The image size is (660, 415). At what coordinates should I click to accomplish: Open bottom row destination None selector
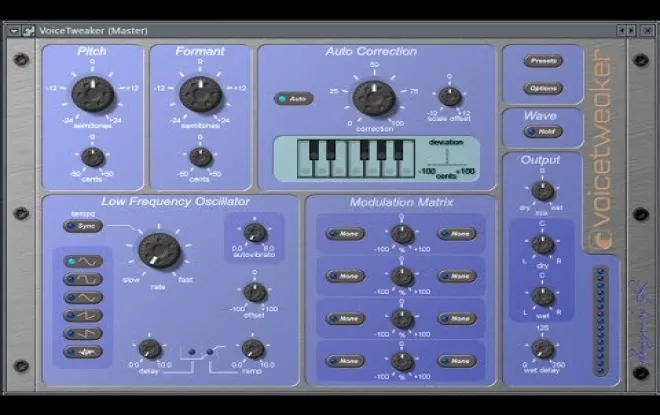pyautogui.click(x=457, y=361)
